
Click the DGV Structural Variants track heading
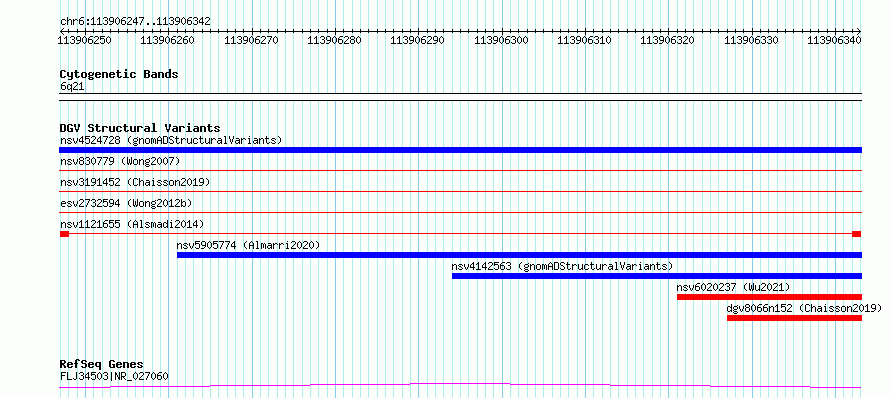(x=140, y=128)
